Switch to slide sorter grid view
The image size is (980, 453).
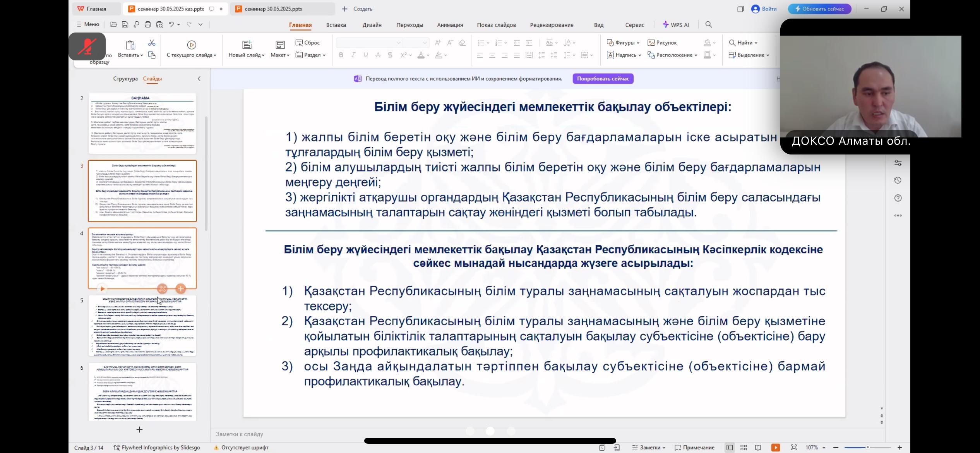(744, 448)
